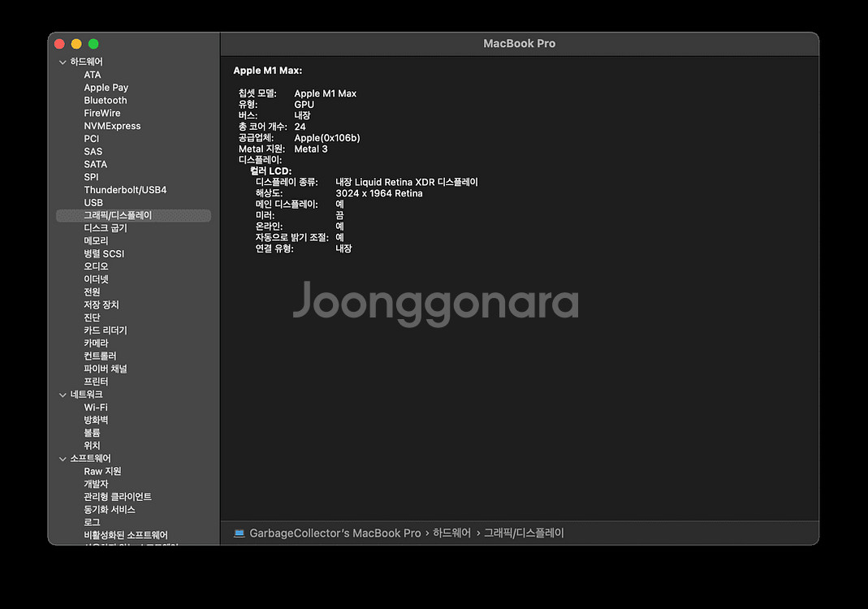This screenshot has height=609, width=868.
Task: Select SAS in the sidebar
Action: point(93,151)
